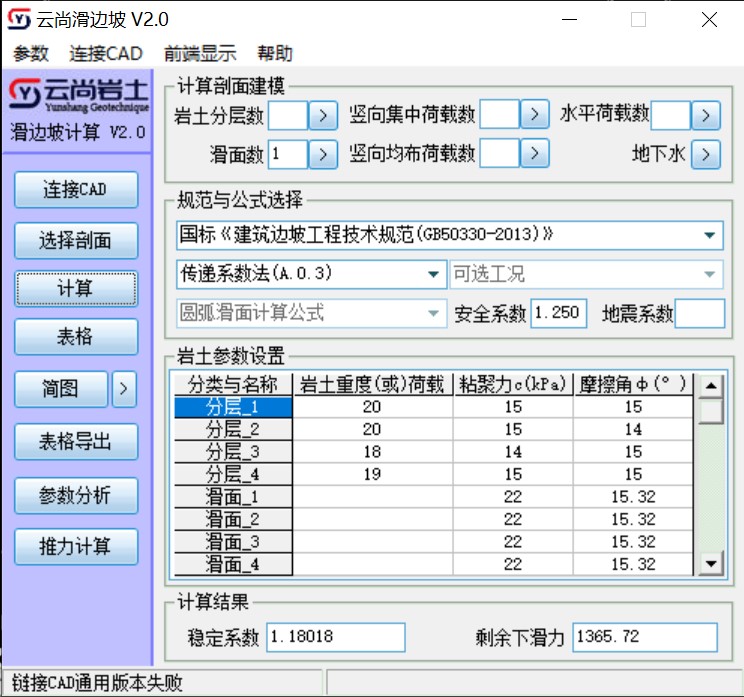Open arrow next to 水平荷载数 field

point(706,115)
